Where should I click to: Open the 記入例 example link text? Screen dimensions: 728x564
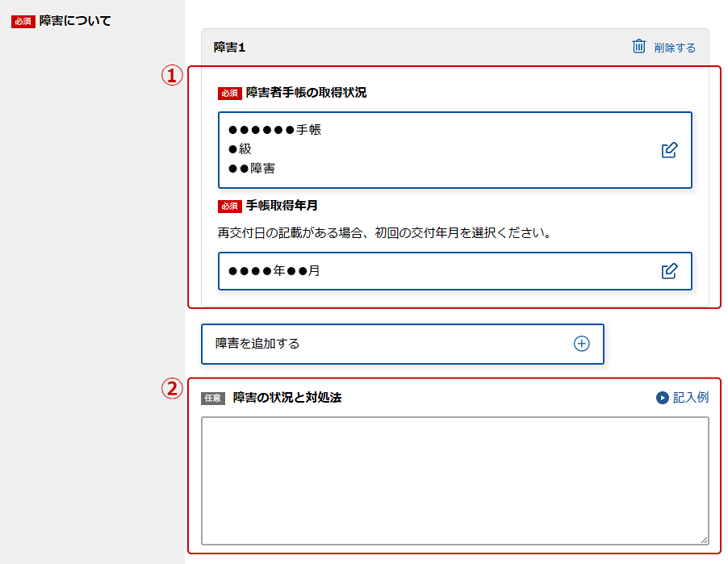tap(691, 398)
